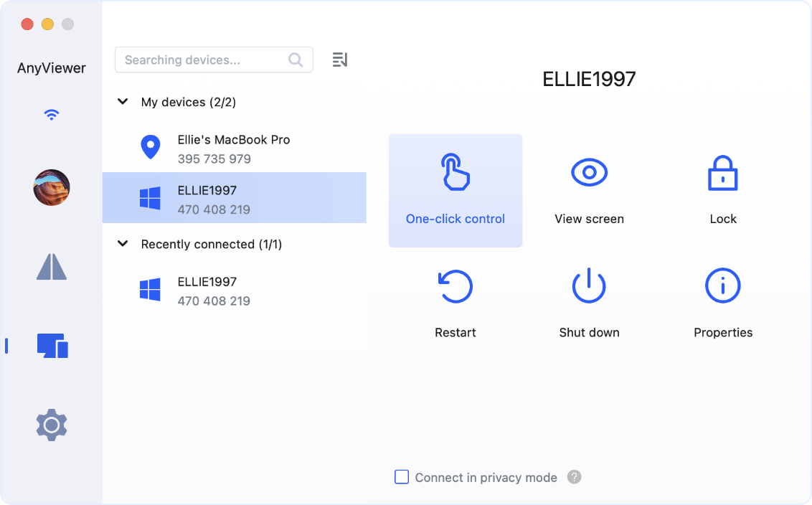Switch to the Devices sidebar tab

click(52, 346)
